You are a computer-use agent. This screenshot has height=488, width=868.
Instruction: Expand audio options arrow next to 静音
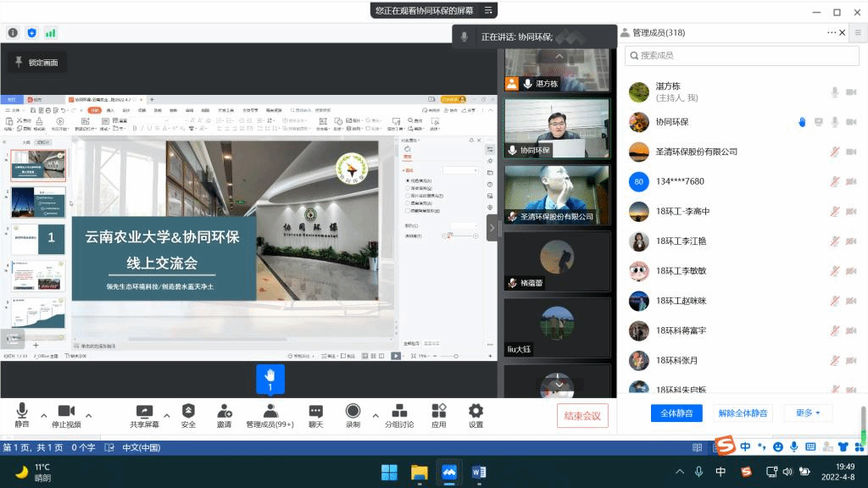40,415
